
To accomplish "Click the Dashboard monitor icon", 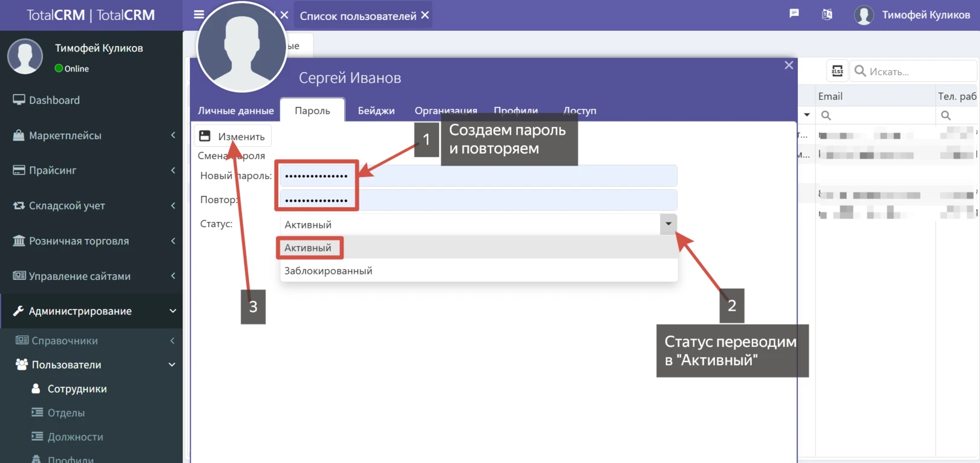I will pyautogui.click(x=19, y=100).
